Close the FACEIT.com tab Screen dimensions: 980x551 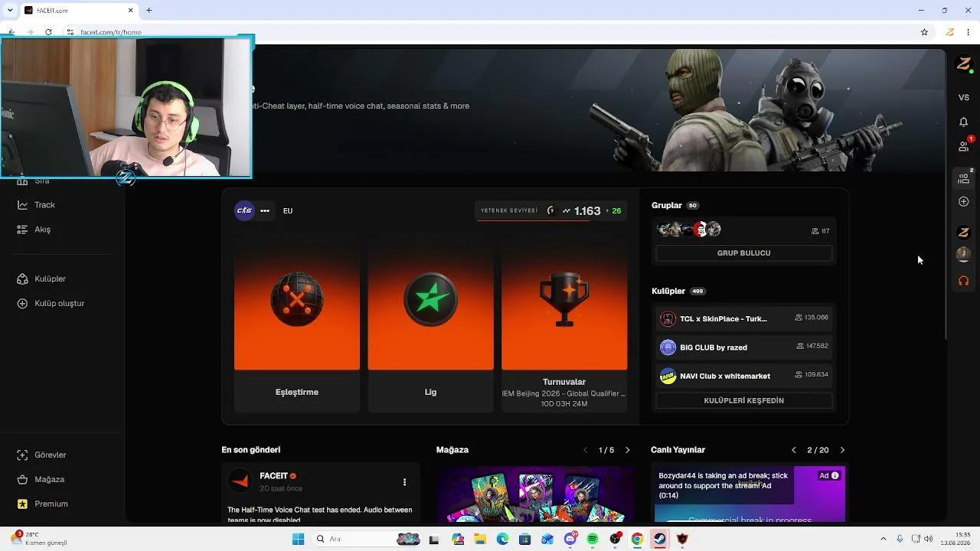coord(130,10)
